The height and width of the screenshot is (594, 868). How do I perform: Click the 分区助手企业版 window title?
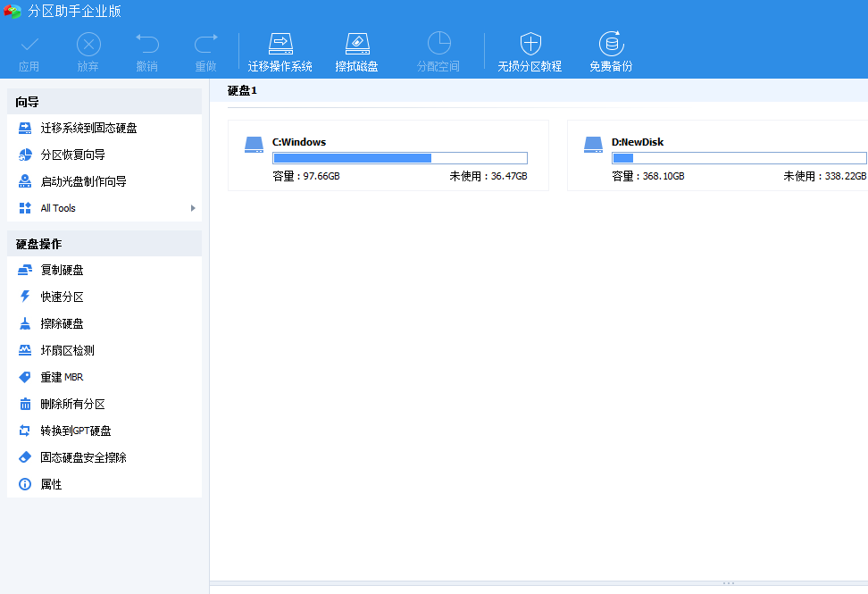coord(74,11)
